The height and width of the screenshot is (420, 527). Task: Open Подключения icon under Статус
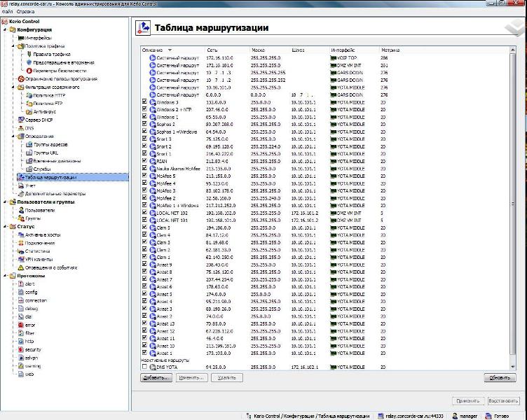[x=21, y=243]
